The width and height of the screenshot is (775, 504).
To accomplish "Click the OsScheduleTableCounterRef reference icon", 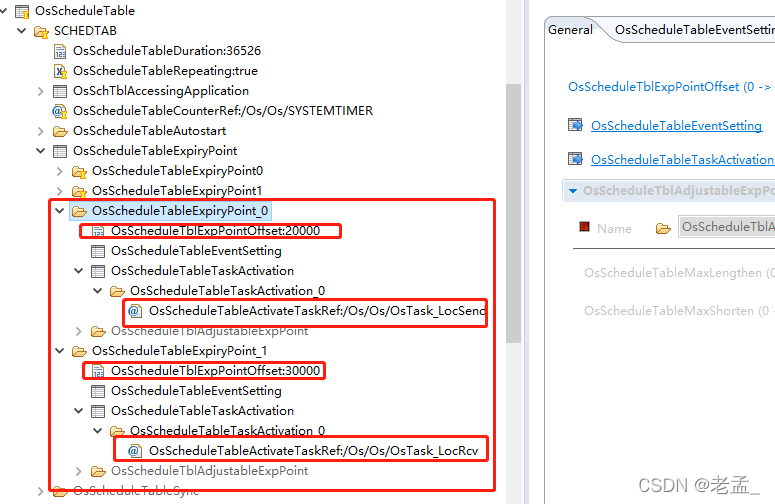I will coord(60,111).
